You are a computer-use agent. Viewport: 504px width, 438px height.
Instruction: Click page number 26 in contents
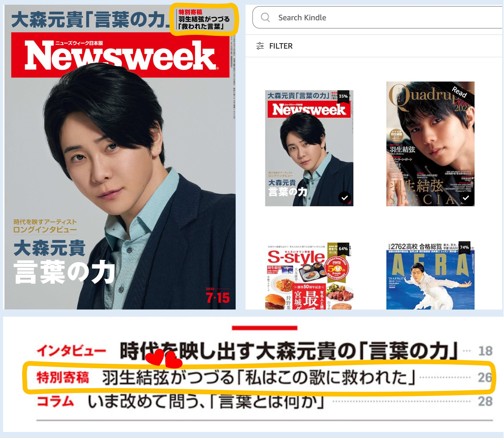[x=485, y=378]
